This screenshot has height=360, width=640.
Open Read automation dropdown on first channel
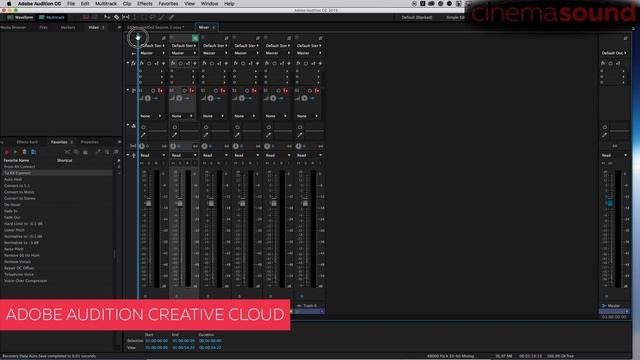tap(152, 155)
